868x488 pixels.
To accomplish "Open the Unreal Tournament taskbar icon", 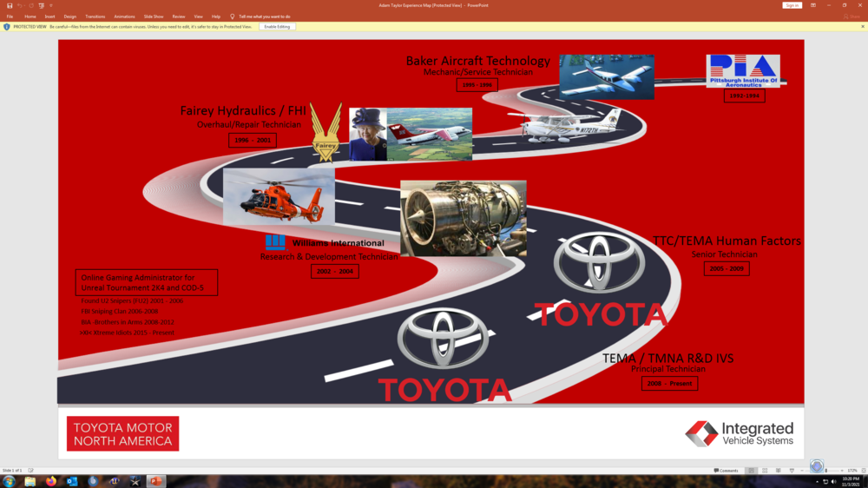I will pyautogui.click(x=114, y=481).
